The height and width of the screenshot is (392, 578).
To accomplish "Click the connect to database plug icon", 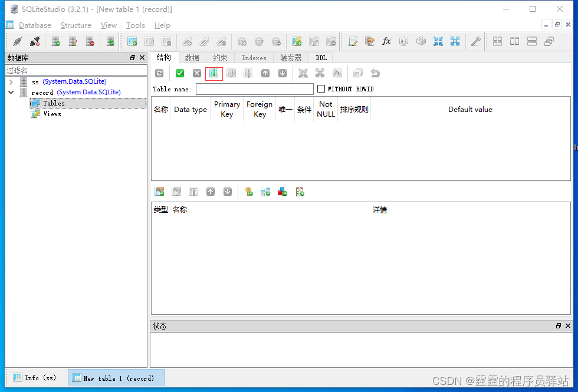I will point(17,41).
